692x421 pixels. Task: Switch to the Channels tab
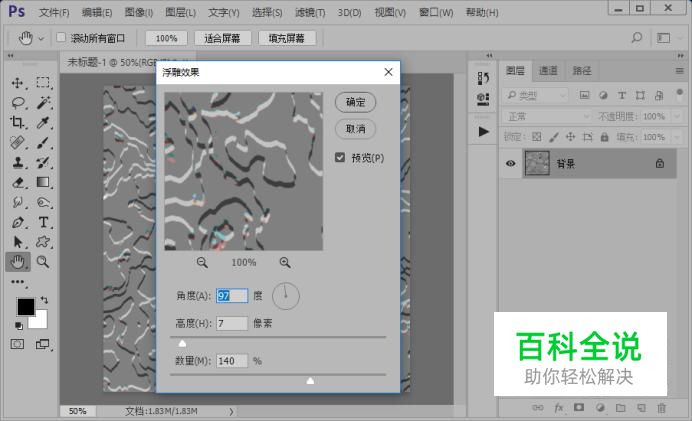click(x=548, y=70)
